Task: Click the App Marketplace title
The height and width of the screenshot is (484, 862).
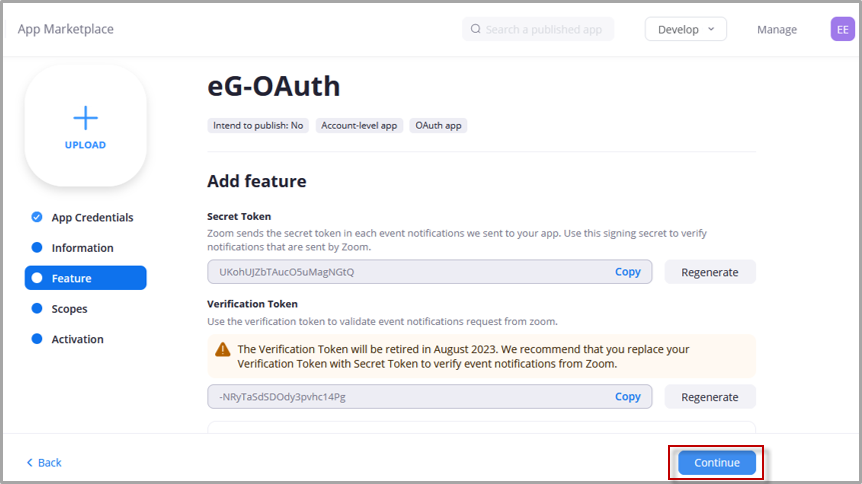Action: coord(65,29)
